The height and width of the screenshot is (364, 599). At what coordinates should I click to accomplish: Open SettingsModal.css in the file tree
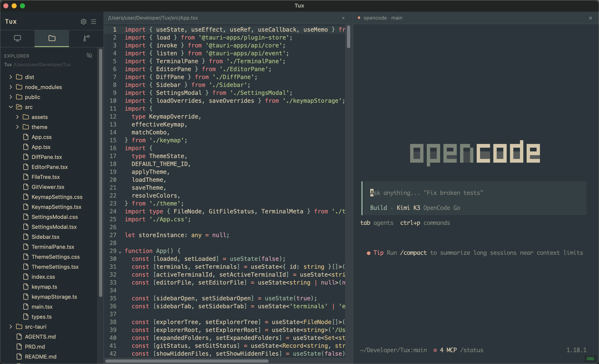tap(55, 217)
